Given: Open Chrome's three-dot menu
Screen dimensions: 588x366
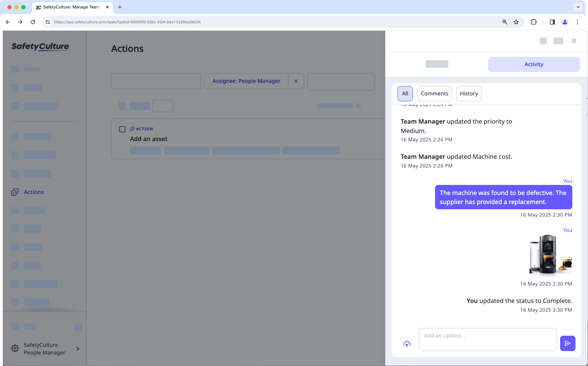Looking at the screenshot, I should point(578,22).
